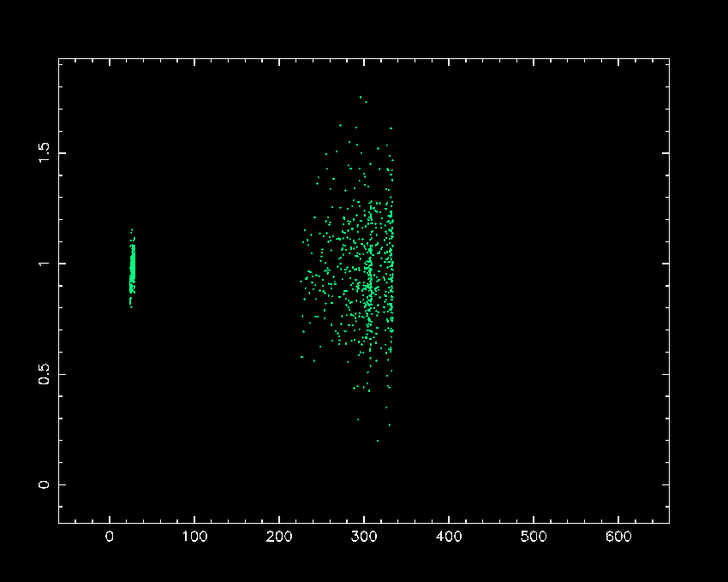Click the x-axis label 100
The width and height of the screenshot is (728, 582).
pos(194,537)
